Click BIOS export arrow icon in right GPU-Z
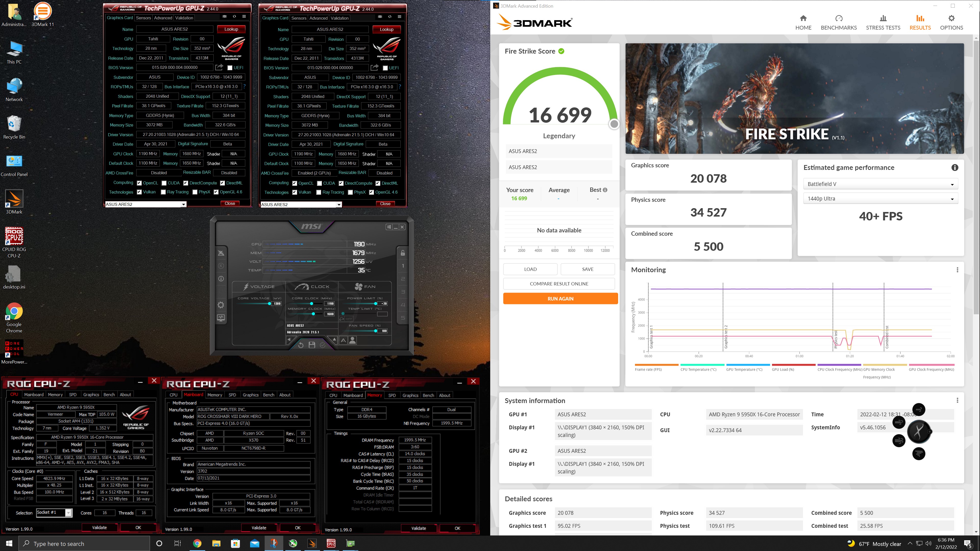 (x=374, y=68)
